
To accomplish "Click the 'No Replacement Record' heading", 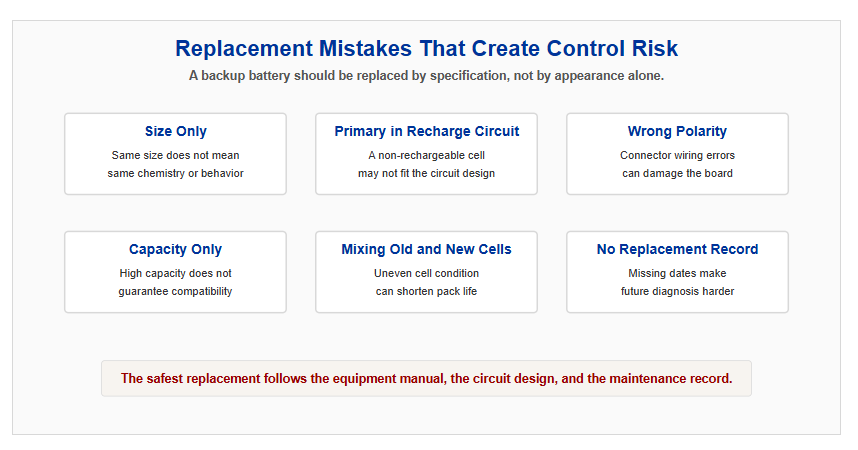I will [677, 250].
